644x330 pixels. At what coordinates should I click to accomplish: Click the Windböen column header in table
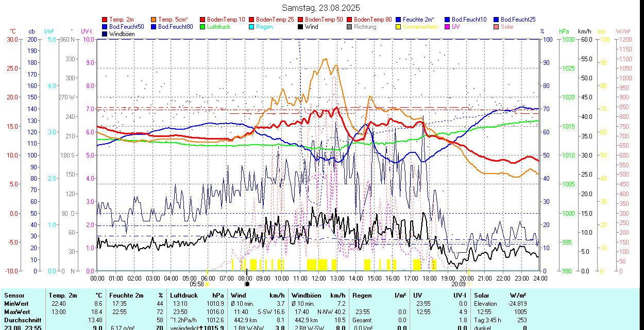(x=306, y=296)
